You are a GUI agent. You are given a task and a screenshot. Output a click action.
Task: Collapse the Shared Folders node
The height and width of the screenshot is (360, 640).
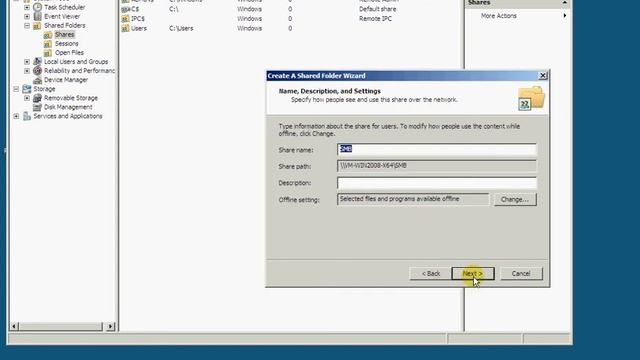[x=27, y=26]
